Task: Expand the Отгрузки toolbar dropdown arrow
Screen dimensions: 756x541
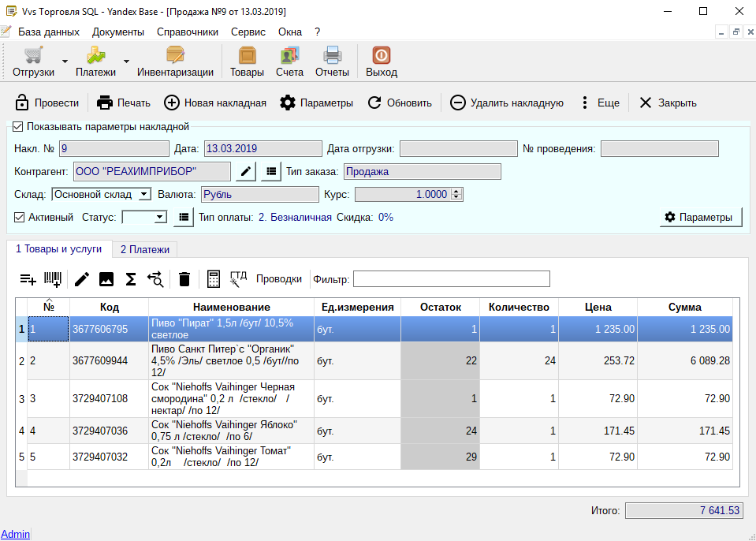Action: 65,62
